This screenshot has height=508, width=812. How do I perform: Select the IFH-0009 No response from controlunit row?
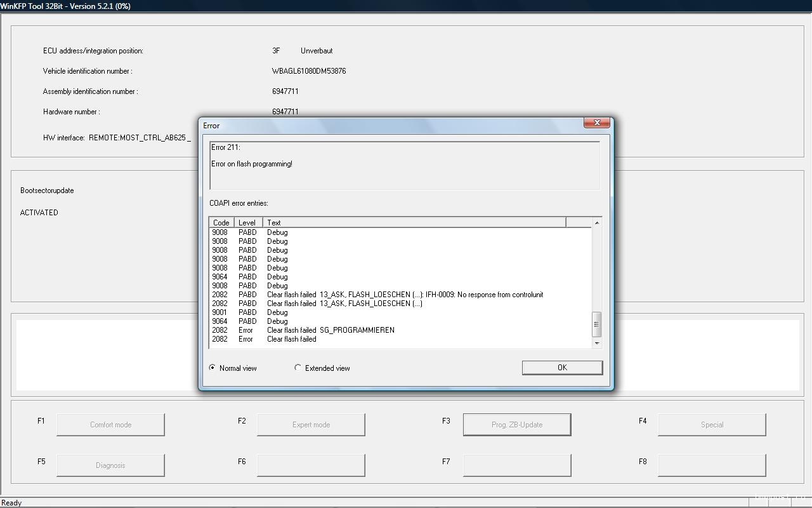tap(405, 295)
